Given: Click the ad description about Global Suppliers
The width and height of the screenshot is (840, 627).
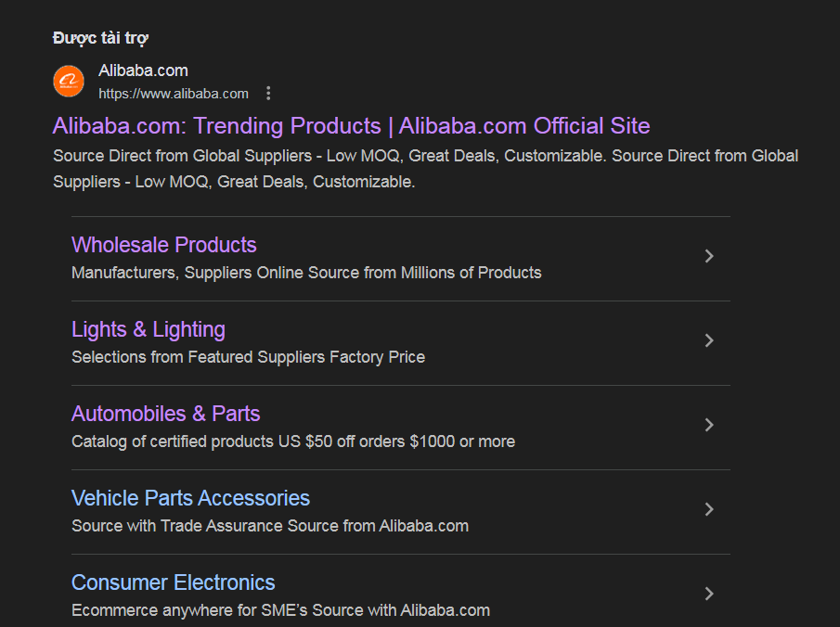Looking at the screenshot, I should coord(425,169).
